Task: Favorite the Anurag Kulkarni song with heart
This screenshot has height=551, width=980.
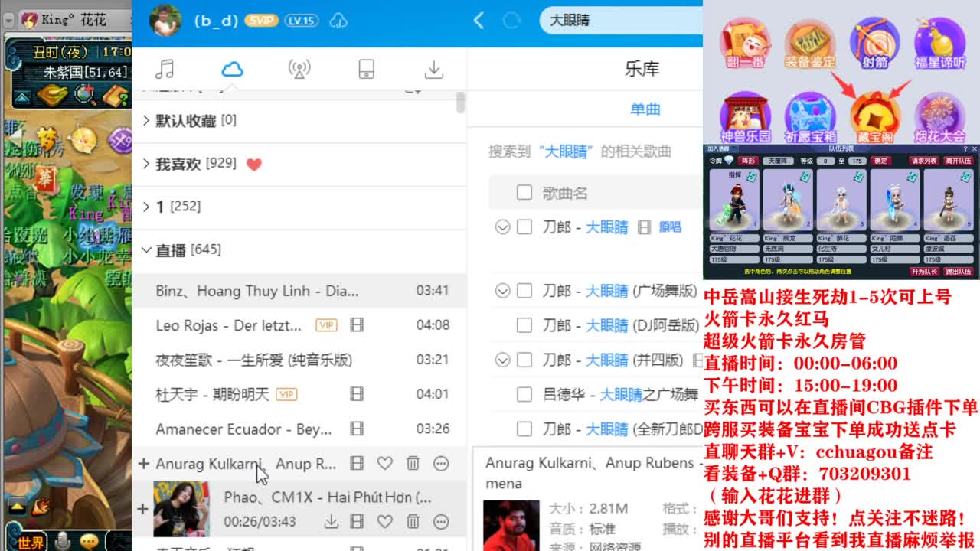Action: (x=384, y=463)
